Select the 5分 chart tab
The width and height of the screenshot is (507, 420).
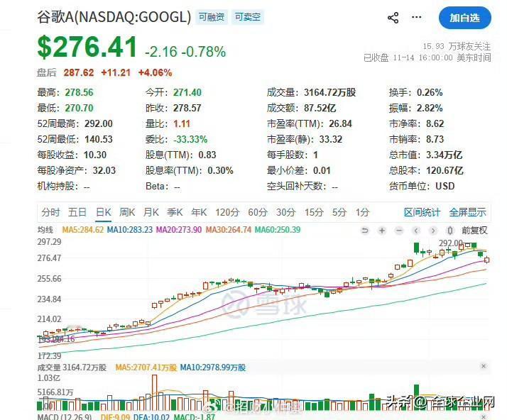click(x=339, y=212)
